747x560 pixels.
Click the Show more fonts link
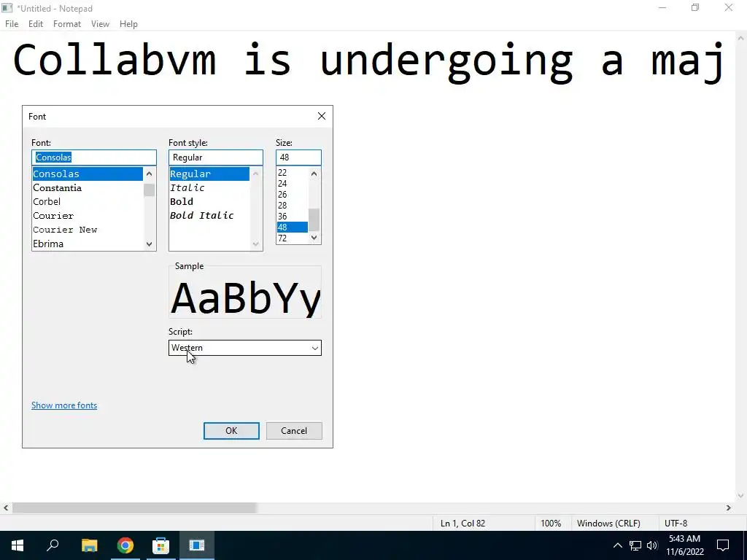click(x=64, y=405)
